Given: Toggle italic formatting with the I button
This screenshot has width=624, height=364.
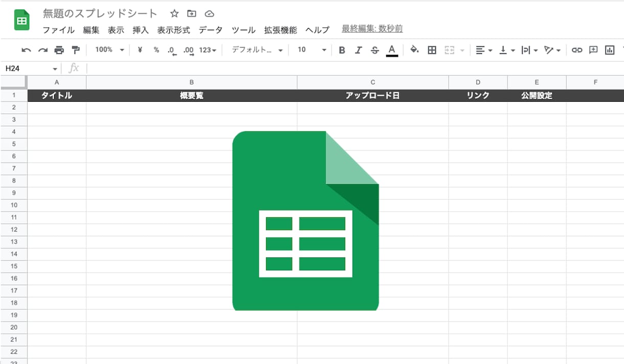Looking at the screenshot, I should (359, 50).
